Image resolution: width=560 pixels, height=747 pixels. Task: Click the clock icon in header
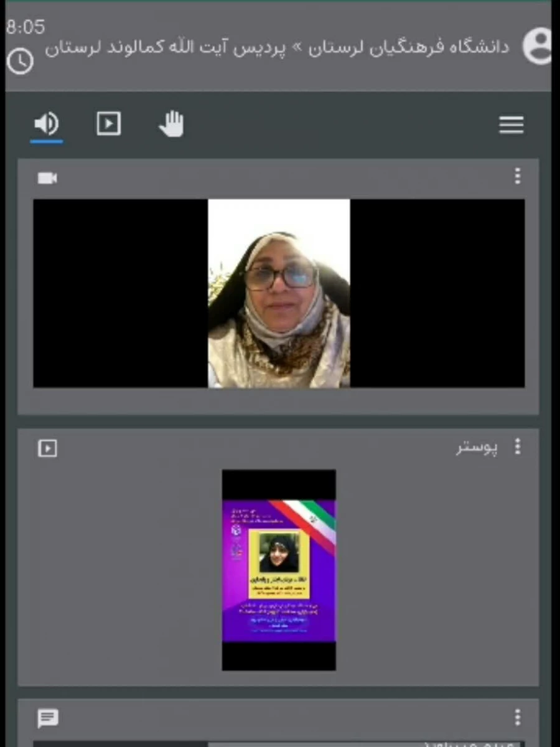tap(20, 61)
